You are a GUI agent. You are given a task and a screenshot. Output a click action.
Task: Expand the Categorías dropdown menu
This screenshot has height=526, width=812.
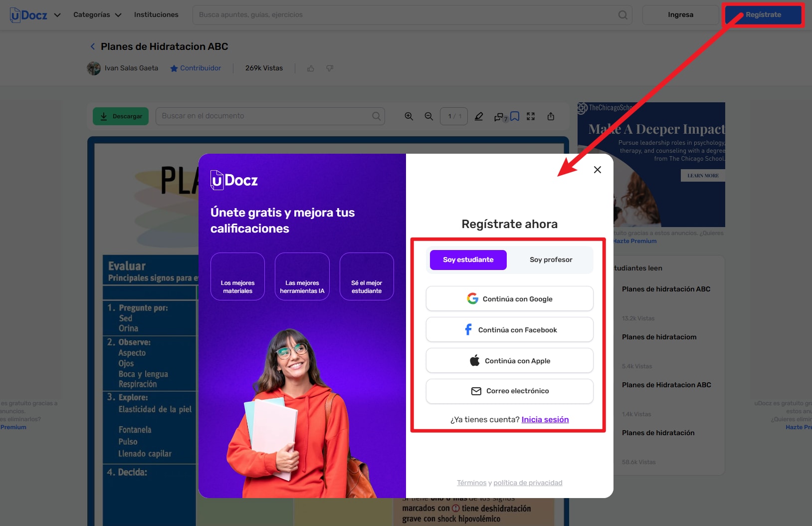click(97, 14)
